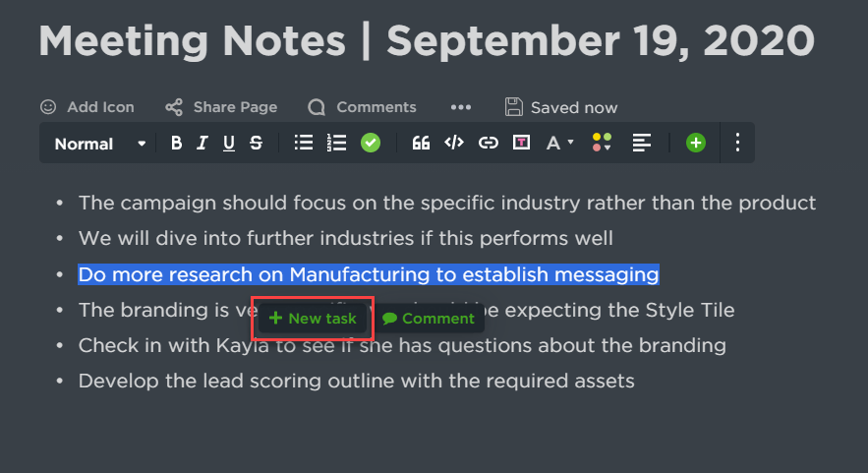
Task: Open the Comments panel
Action: point(362,107)
